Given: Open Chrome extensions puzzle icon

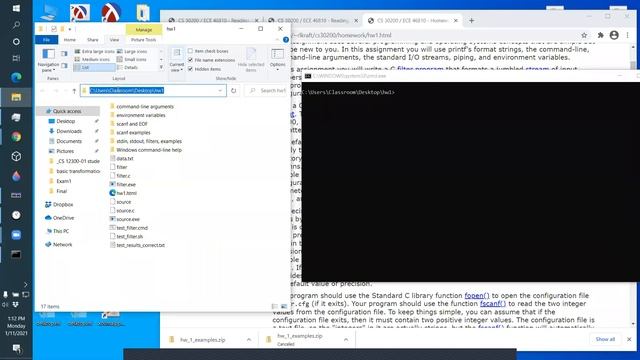Looking at the screenshot, I should [600, 36].
